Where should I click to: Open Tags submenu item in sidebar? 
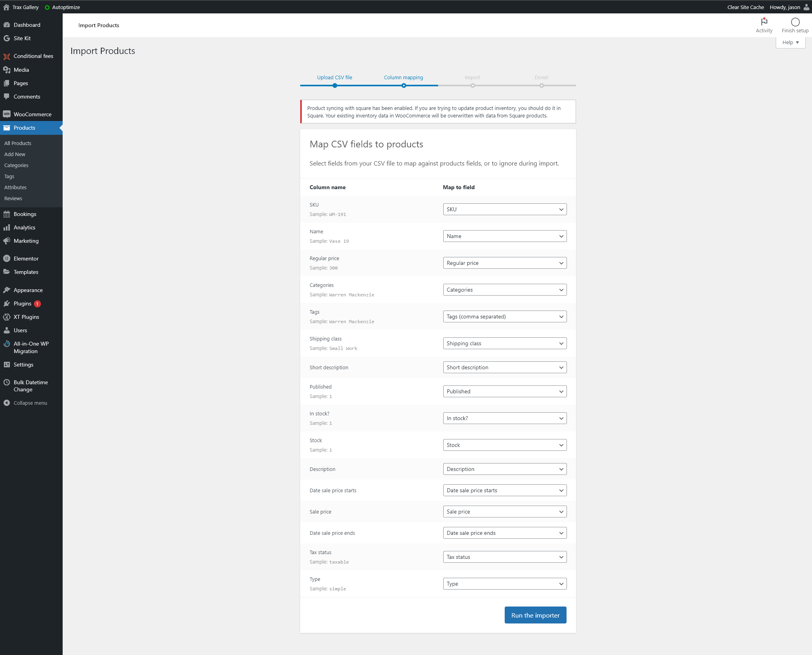coord(9,176)
